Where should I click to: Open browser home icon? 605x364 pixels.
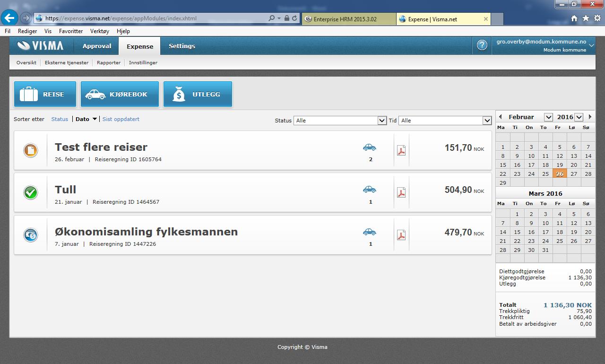pyautogui.click(x=574, y=18)
